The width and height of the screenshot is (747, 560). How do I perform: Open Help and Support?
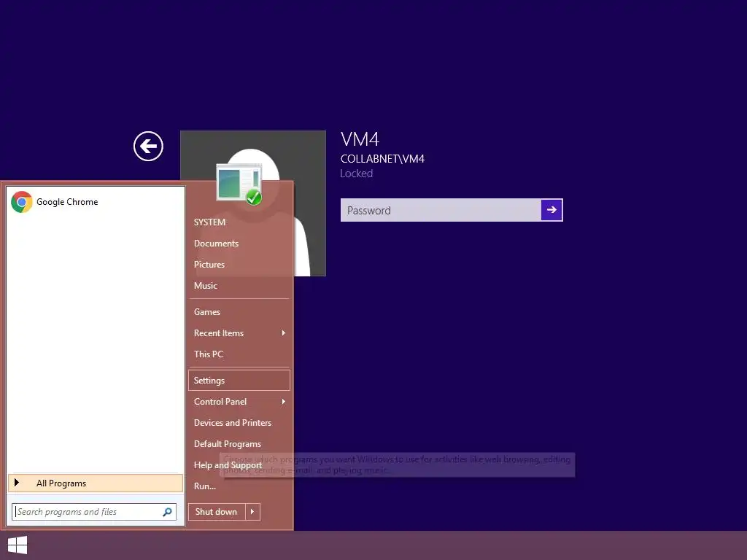click(x=228, y=465)
